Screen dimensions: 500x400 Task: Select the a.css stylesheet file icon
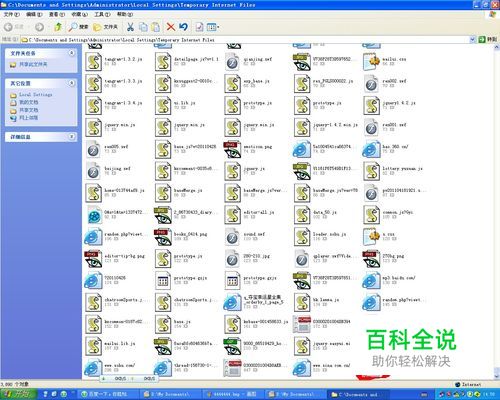click(371, 237)
